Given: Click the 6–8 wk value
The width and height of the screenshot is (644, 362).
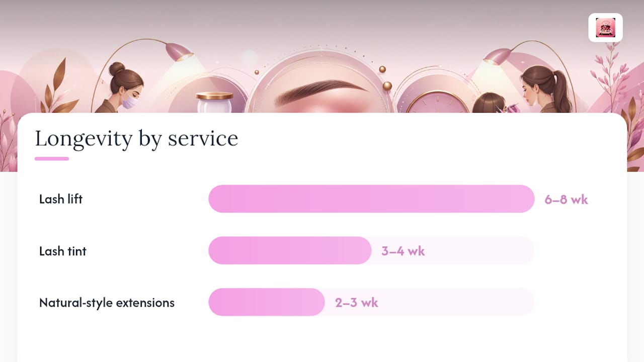Looking at the screenshot, I should click(566, 200).
